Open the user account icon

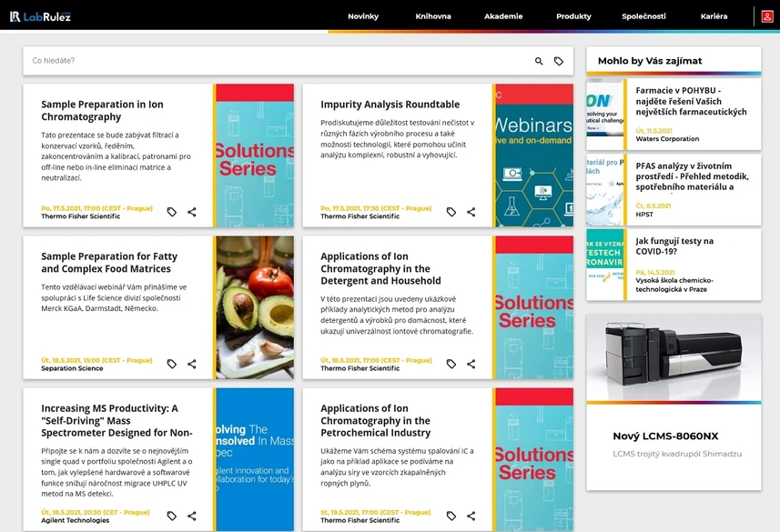(x=767, y=16)
